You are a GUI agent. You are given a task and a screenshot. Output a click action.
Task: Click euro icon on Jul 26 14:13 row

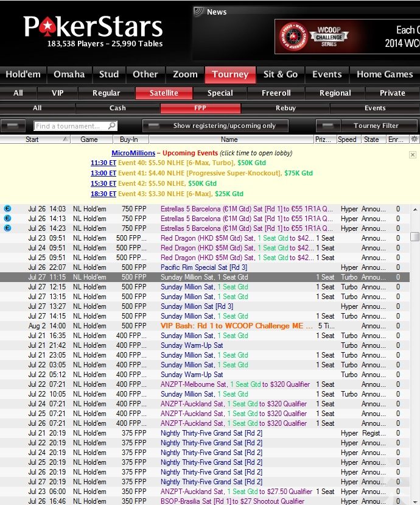(7, 218)
